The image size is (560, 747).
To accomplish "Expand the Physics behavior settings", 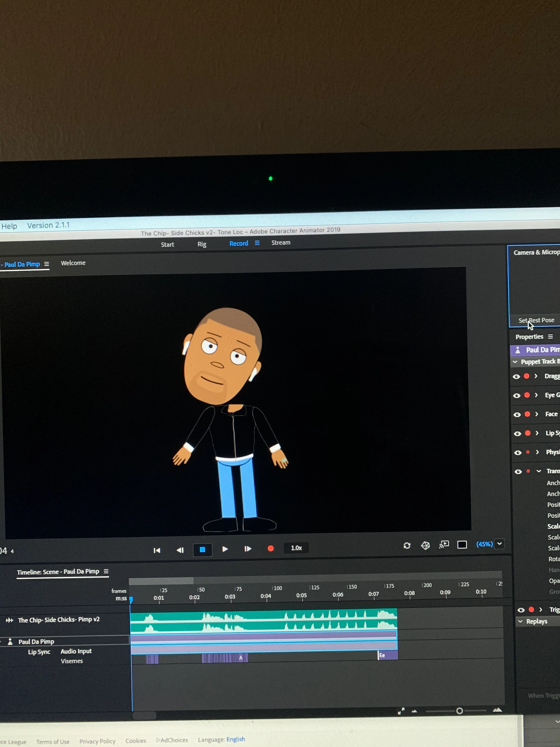I will click(x=537, y=452).
